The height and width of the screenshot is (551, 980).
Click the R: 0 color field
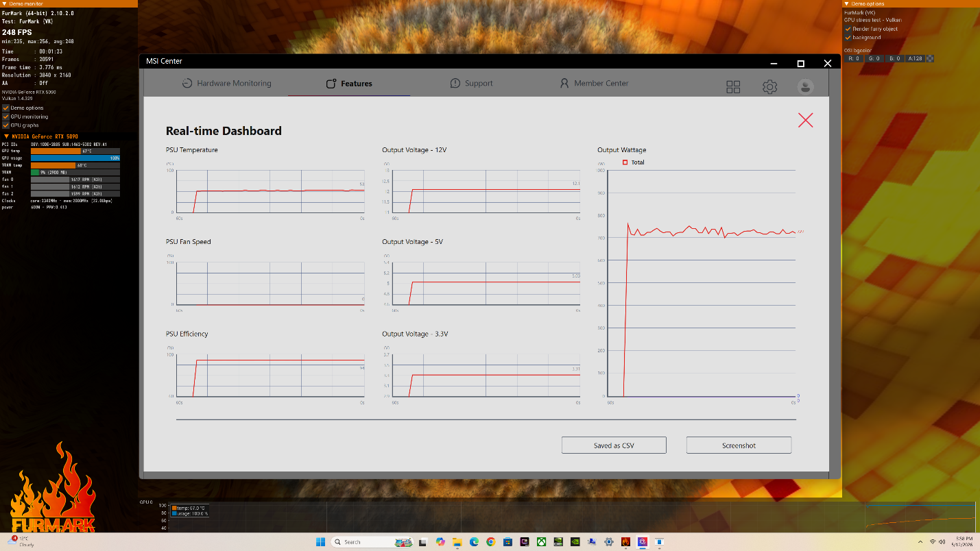click(854, 59)
